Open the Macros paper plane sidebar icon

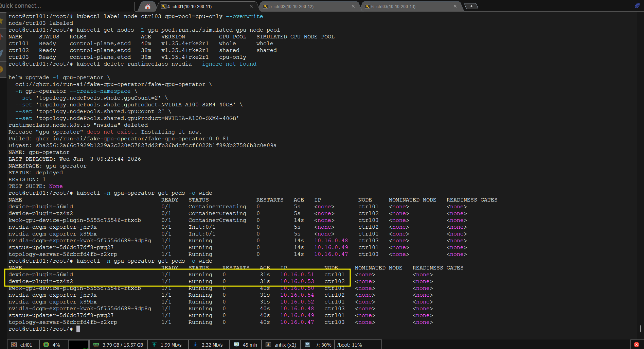2,53
